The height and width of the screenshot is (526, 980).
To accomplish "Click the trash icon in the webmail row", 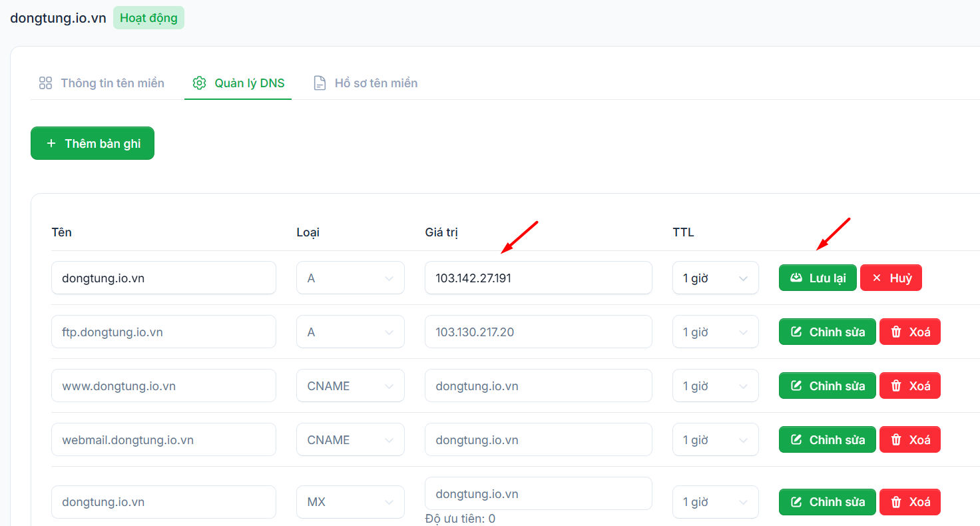I will click(x=896, y=439).
